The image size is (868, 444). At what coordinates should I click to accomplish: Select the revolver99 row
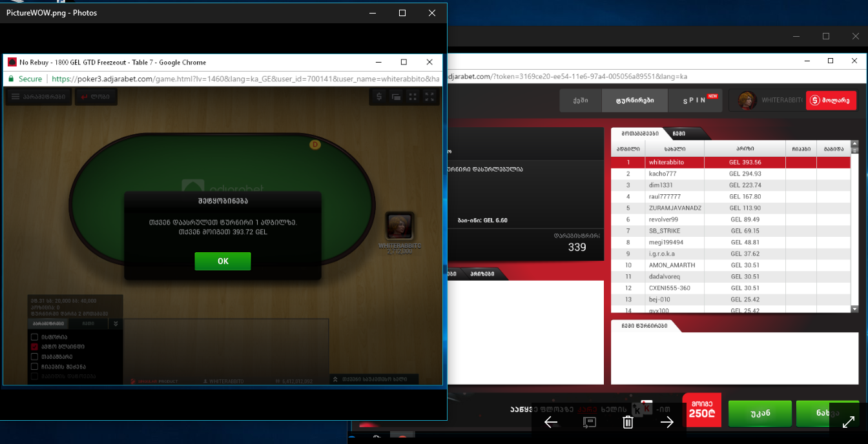click(x=730, y=219)
